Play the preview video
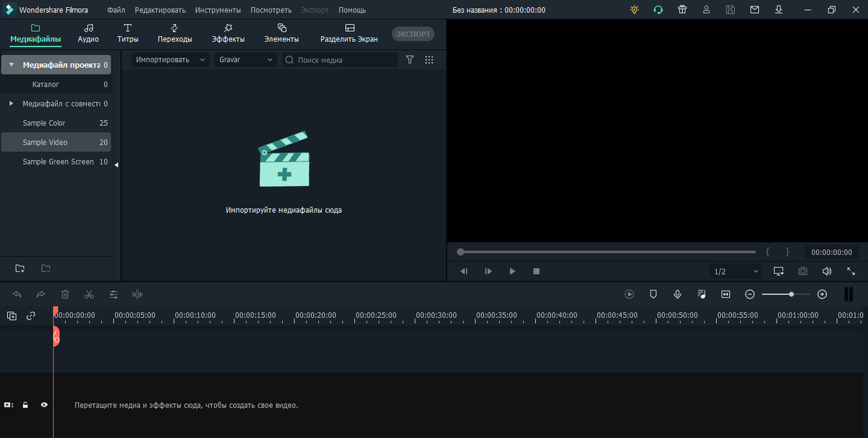 click(512, 271)
